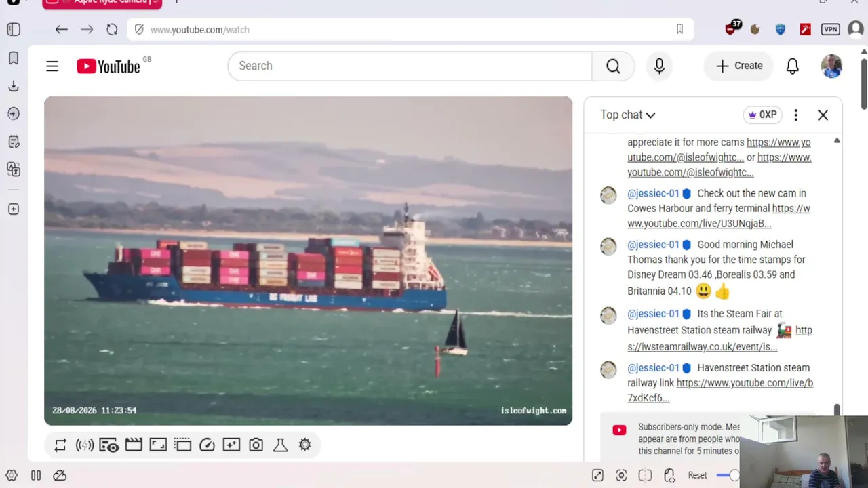Screen dimensions: 868x488
Task: Open the translate icon in browser sidebar
Action: click(x=14, y=169)
